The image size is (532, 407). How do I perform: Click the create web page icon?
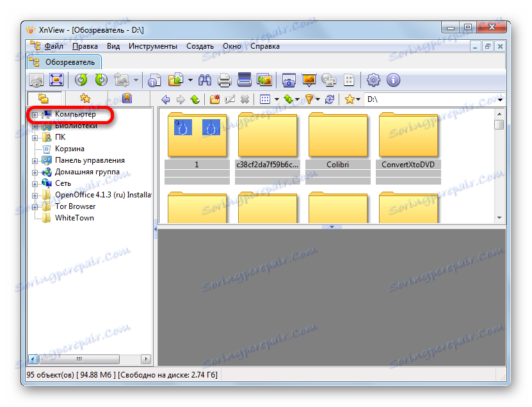click(329, 81)
